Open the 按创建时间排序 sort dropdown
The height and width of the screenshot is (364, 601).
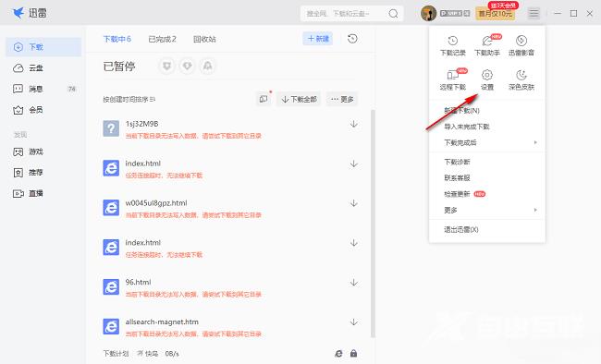(x=129, y=99)
